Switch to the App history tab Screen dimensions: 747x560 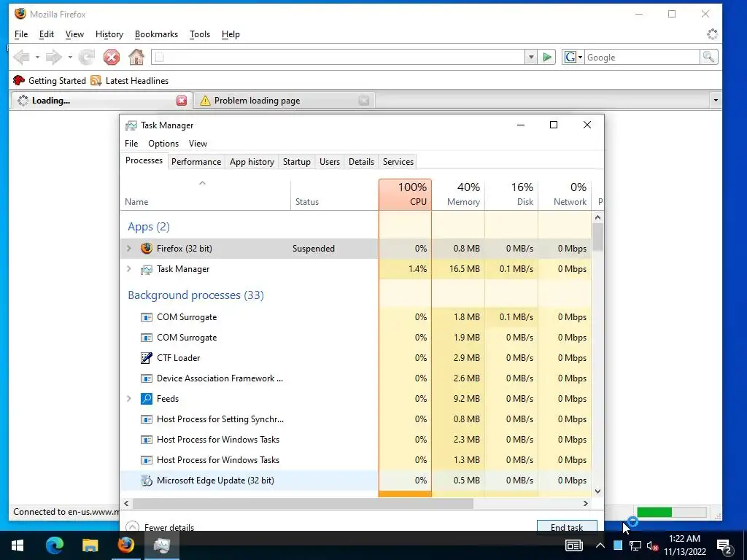[252, 161]
